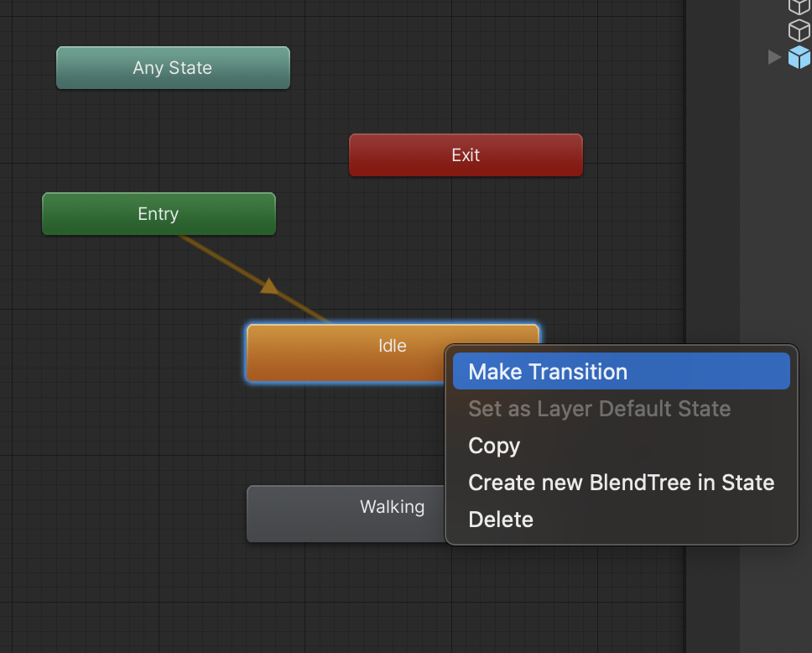
Task: Click the white outlined cube above the blue prefab
Action: 799,31
